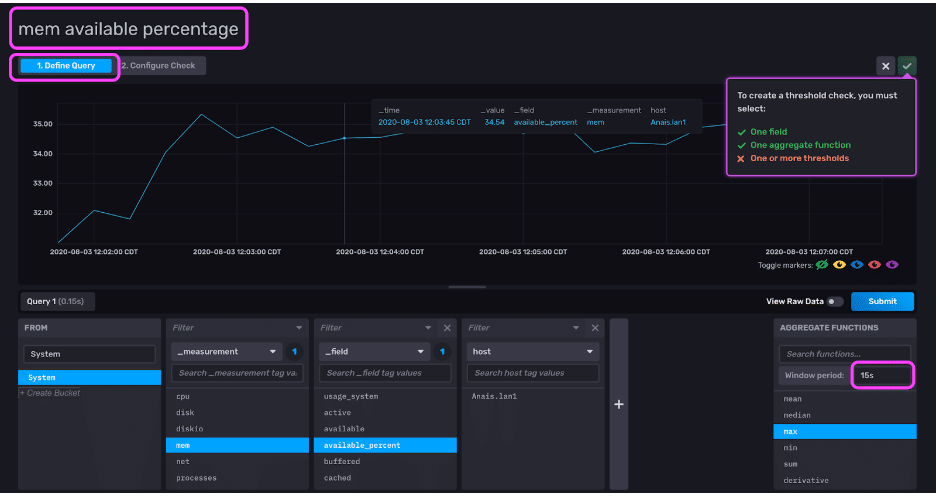Viewport: 940px width, 496px height.
Task: Click Create Bucket link
Action: pos(50,393)
